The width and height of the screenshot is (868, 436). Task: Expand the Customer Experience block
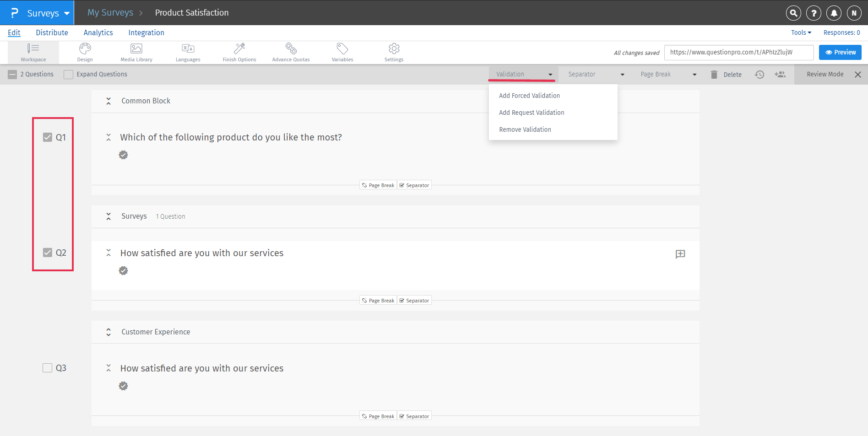pyautogui.click(x=108, y=332)
